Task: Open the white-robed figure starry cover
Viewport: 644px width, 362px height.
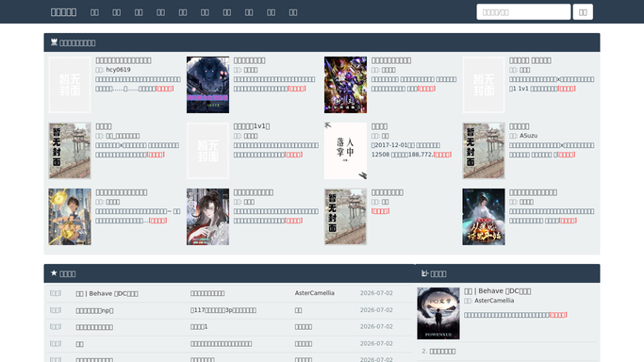Action: point(484,217)
